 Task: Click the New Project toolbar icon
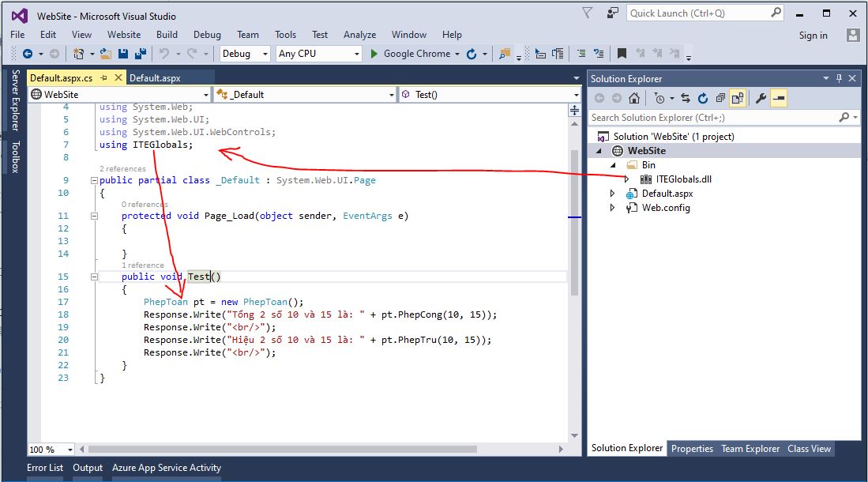79,54
